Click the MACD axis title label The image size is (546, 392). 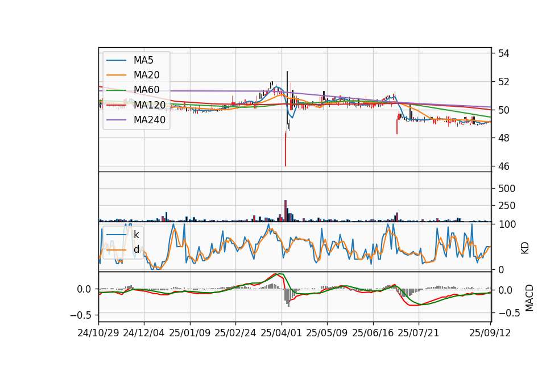click(x=530, y=298)
